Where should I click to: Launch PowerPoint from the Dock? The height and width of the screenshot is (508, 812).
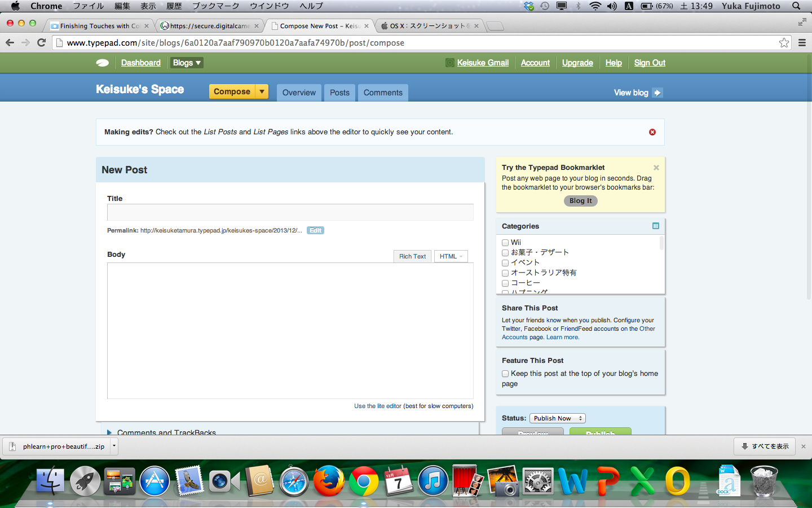[608, 481]
